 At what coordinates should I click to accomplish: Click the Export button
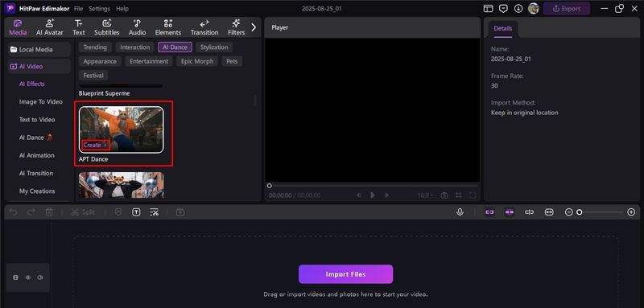pos(567,9)
